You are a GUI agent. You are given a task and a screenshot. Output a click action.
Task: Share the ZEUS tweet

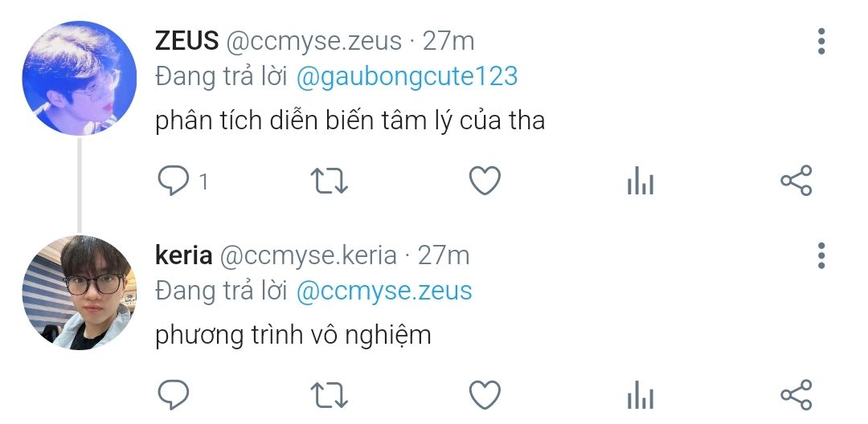796,181
